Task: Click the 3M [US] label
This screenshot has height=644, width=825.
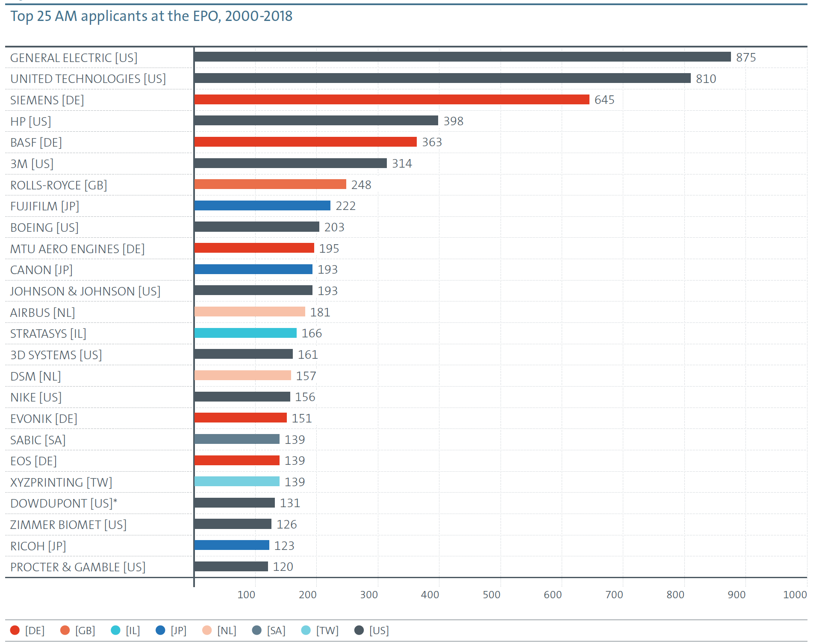Action: tap(32, 164)
